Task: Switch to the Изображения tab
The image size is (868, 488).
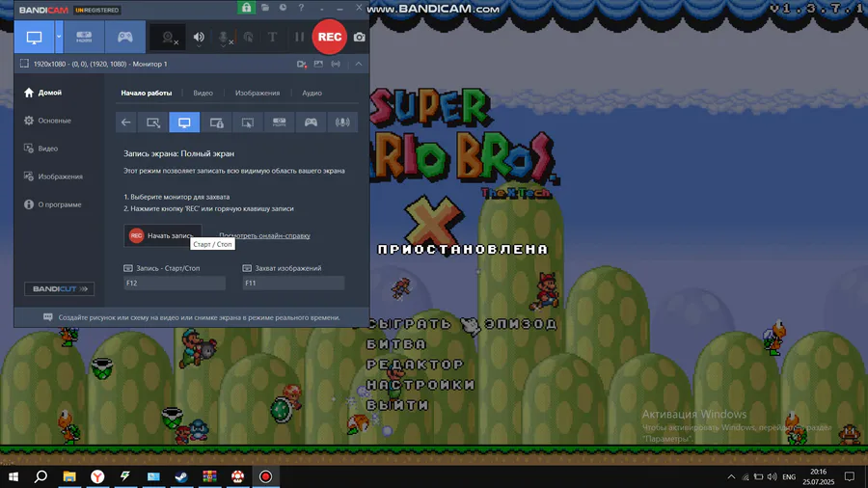Action: pos(258,93)
